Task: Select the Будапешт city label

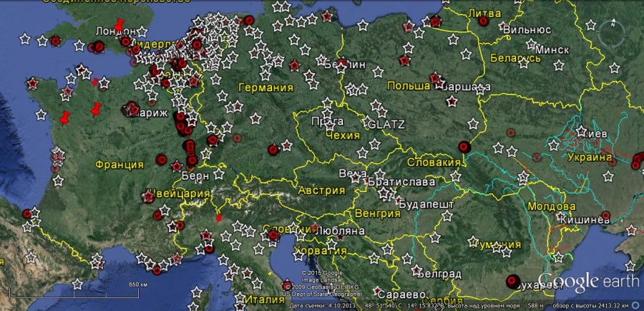Action: (426, 204)
